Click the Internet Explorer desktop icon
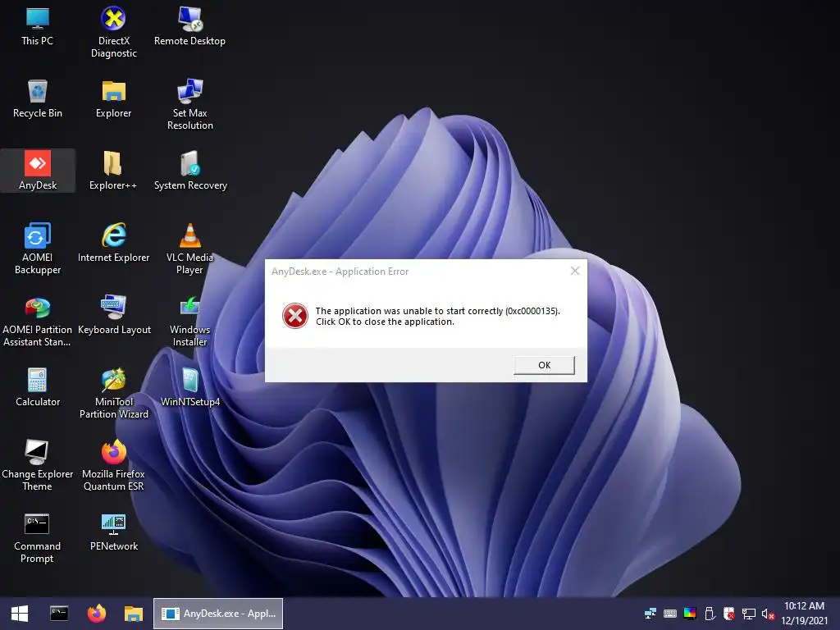840x630 pixels. (113, 244)
